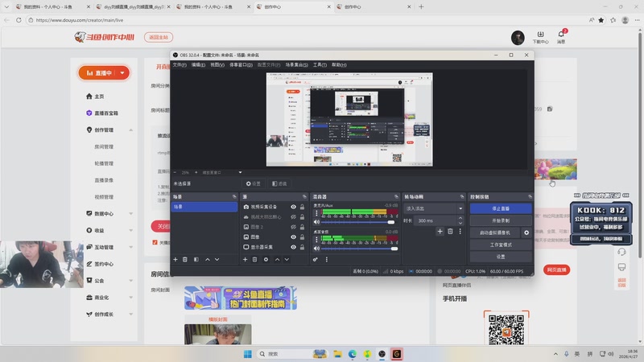Click the 300 ms duration field

pos(436,220)
